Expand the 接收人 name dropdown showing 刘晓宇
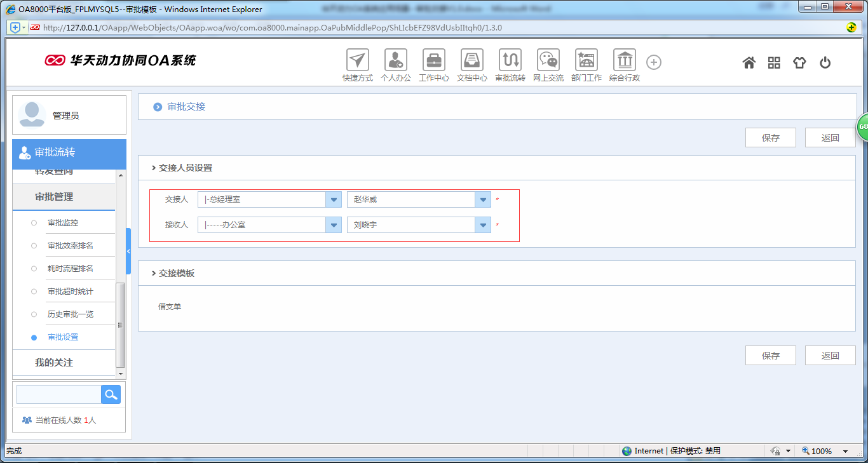The width and height of the screenshot is (868, 463). tap(483, 225)
